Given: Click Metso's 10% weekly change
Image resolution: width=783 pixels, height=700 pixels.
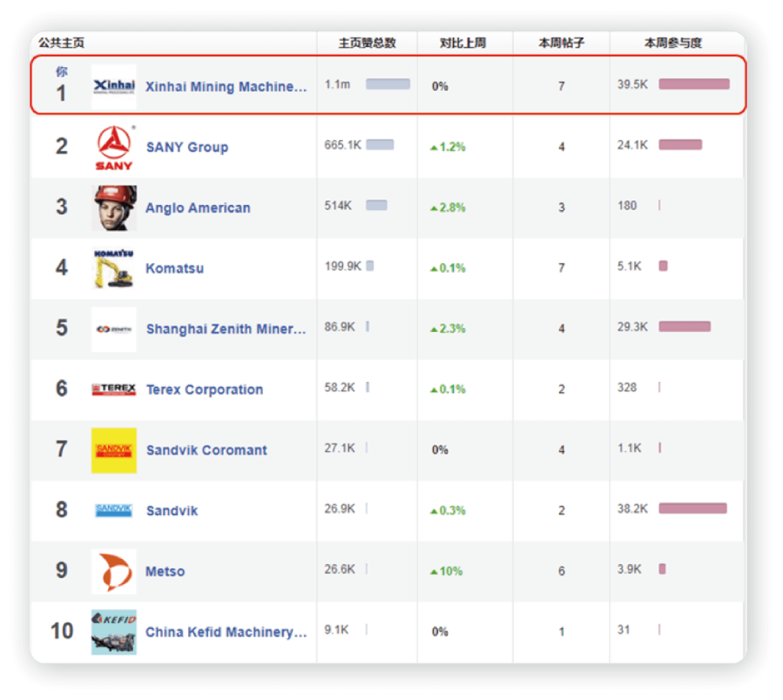Looking at the screenshot, I should pyautogui.click(x=446, y=571).
